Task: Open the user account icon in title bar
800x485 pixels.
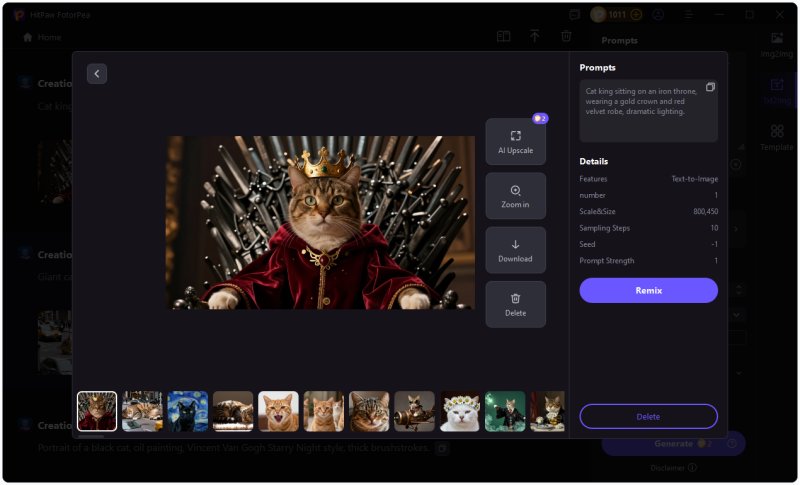Action: [659, 14]
